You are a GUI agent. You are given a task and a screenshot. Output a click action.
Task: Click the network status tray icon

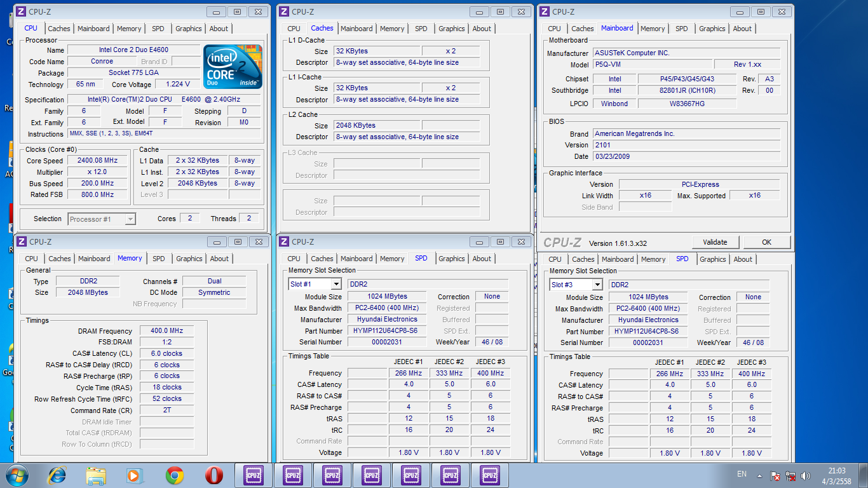click(x=791, y=475)
